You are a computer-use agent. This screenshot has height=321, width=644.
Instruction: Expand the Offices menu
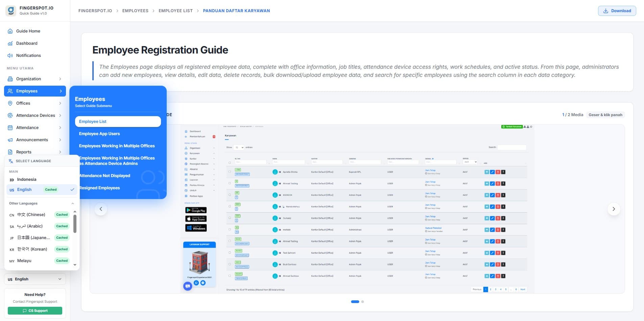[35, 103]
